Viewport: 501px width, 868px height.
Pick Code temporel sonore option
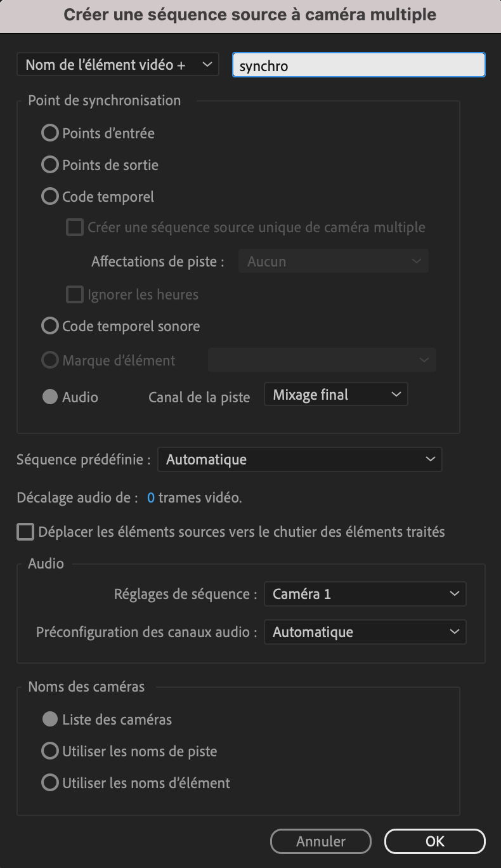[50, 326]
